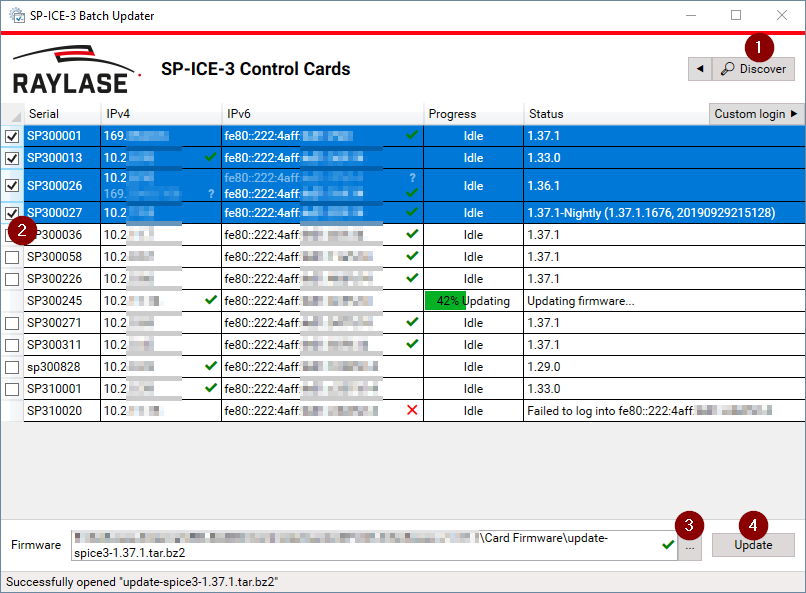Click the green check in SP300027 IPv6 cell
Image resolution: width=806 pixels, height=593 pixels.
[x=412, y=212]
